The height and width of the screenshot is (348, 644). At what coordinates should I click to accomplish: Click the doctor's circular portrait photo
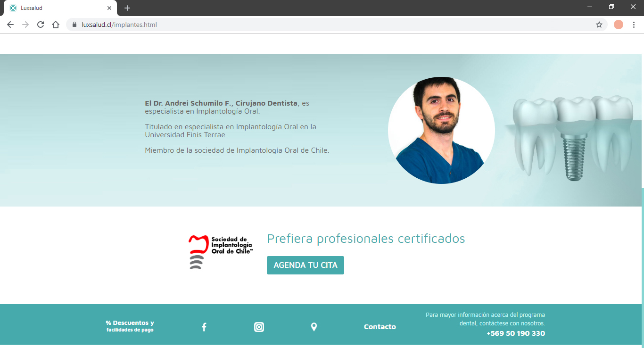[x=441, y=131]
